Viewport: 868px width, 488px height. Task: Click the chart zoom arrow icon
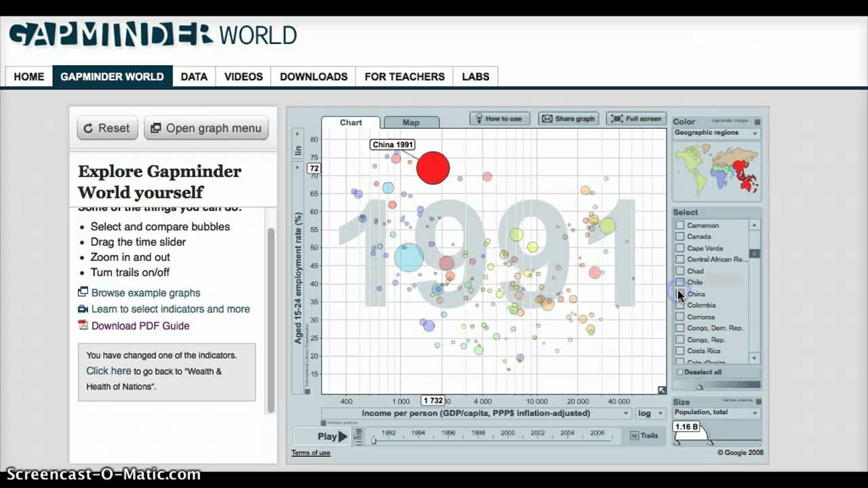pos(662,390)
